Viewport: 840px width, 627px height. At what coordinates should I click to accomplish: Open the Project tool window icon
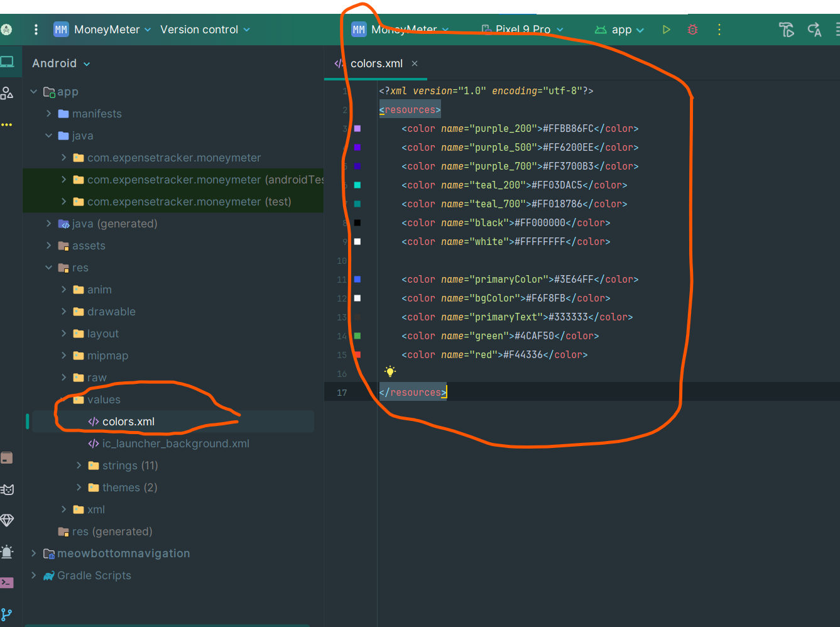tap(8, 62)
